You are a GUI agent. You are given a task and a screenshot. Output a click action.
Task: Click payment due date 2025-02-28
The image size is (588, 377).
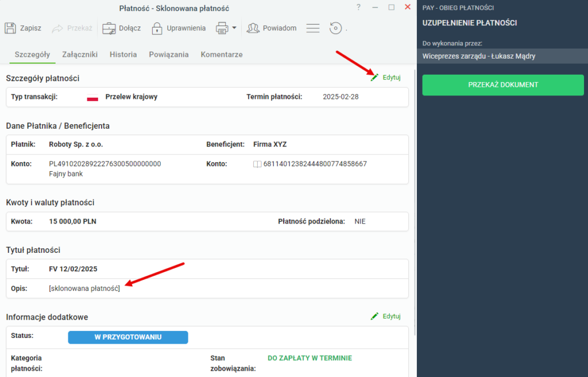(341, 97)
